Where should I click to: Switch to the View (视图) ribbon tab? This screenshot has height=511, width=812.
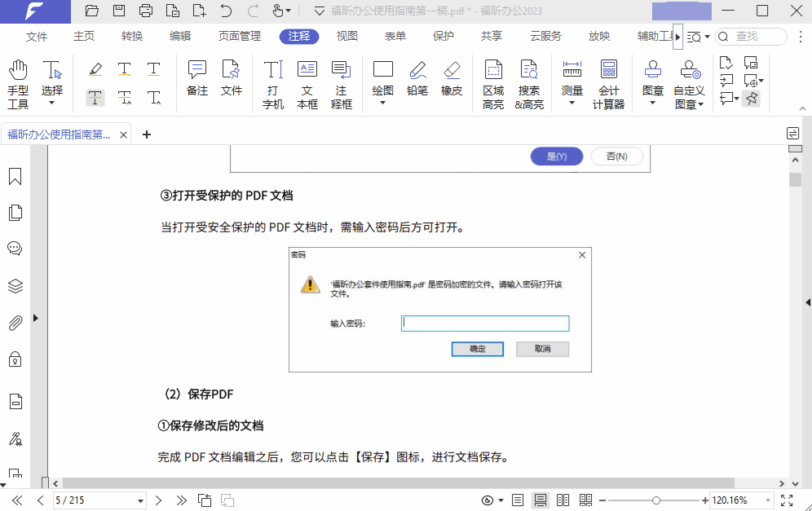tap(346, 36)
